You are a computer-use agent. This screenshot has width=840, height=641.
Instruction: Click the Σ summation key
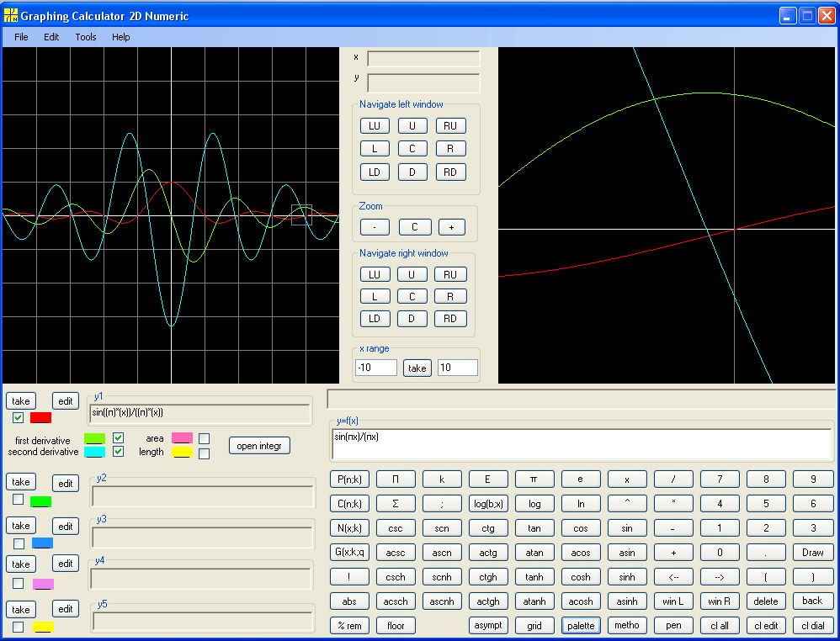coord(396,504)
